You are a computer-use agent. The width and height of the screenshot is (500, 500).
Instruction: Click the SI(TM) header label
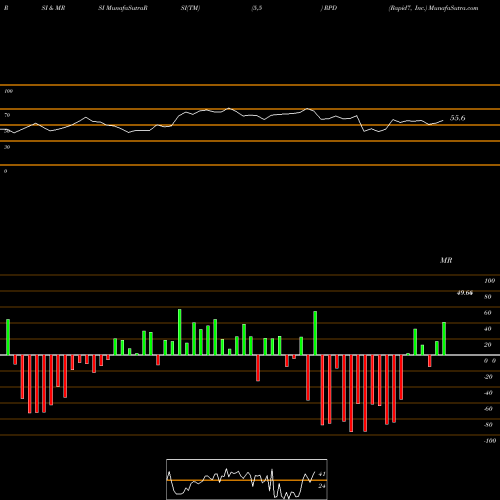pos(190,8)
